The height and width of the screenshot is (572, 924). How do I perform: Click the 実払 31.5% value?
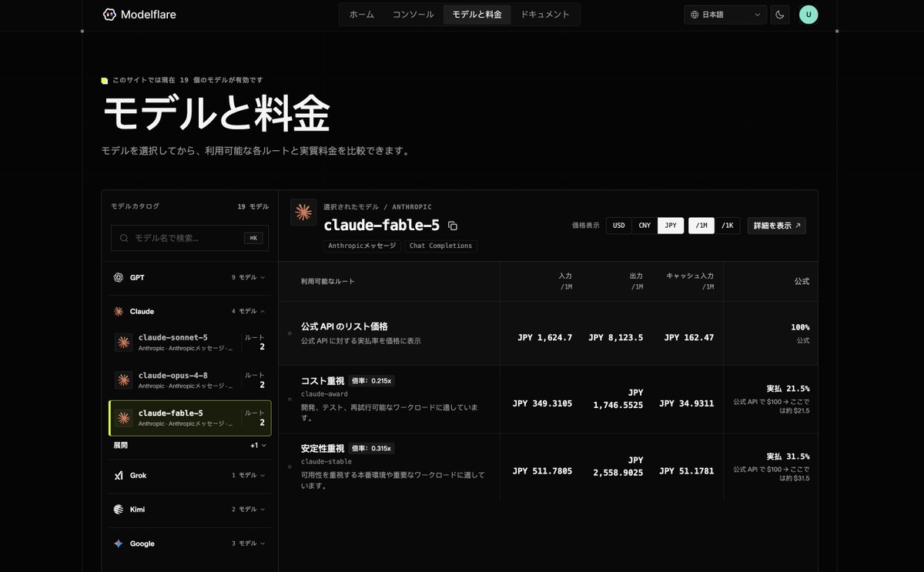[x=788, y=457]
